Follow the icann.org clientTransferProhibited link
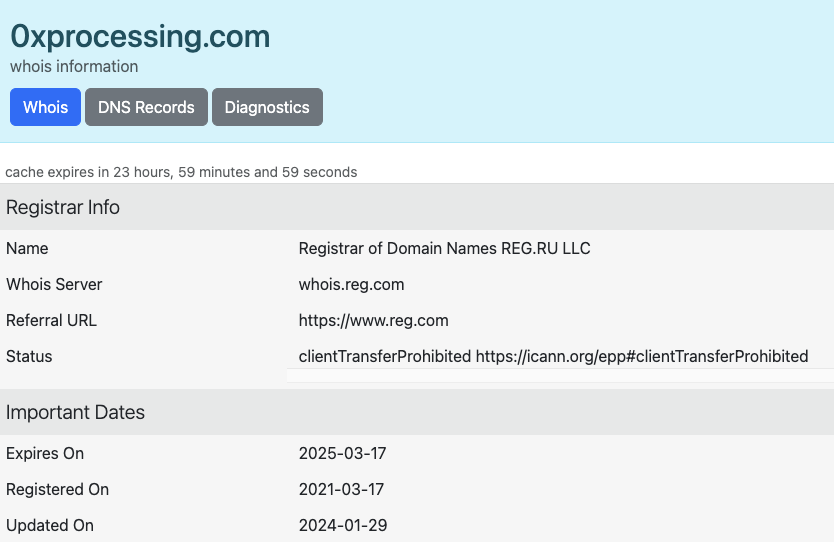 point(641,356)
